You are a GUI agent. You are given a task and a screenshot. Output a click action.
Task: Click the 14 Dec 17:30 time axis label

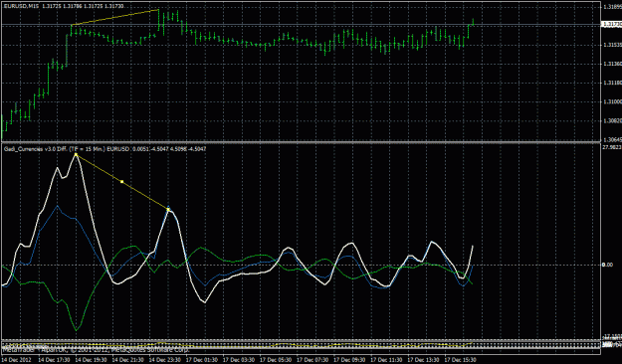[54, 360]
